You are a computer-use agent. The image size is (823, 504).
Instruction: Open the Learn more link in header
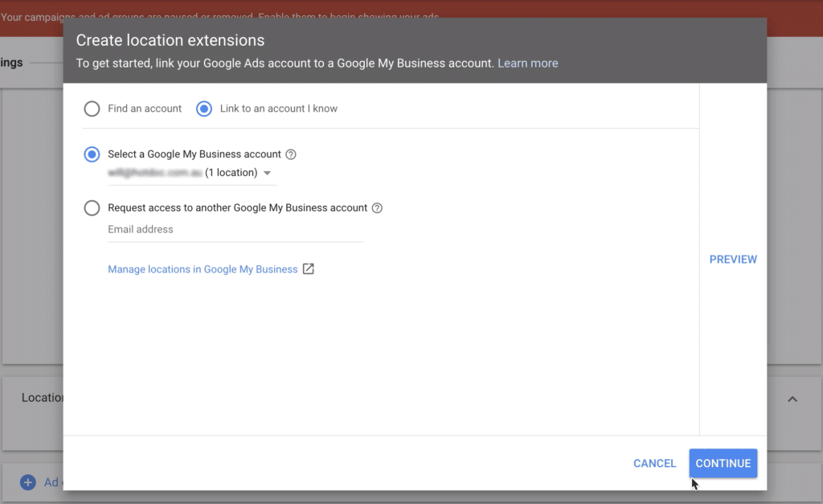pos(527,63)
